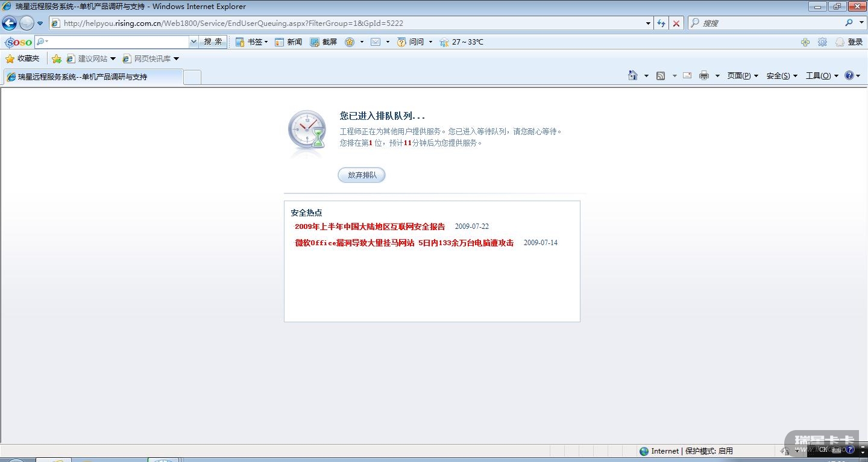Click the Internet zone globe in the status bar

[x=644, y=451]
